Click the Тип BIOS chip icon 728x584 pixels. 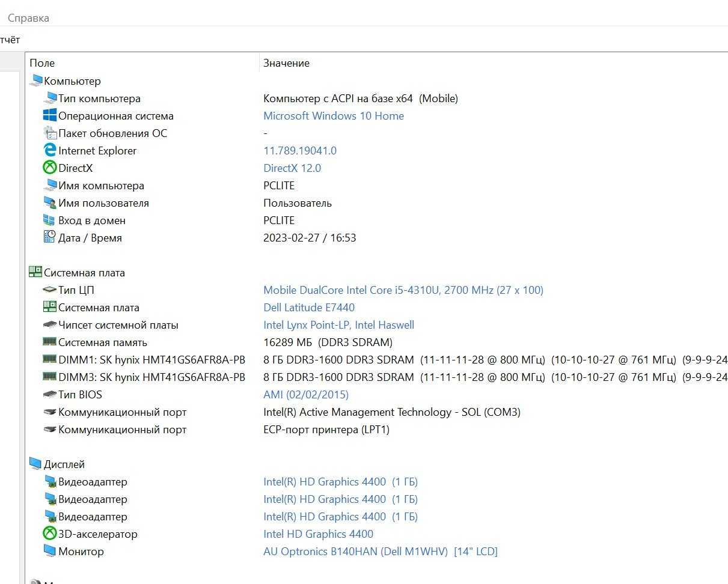tap(50, 394)
